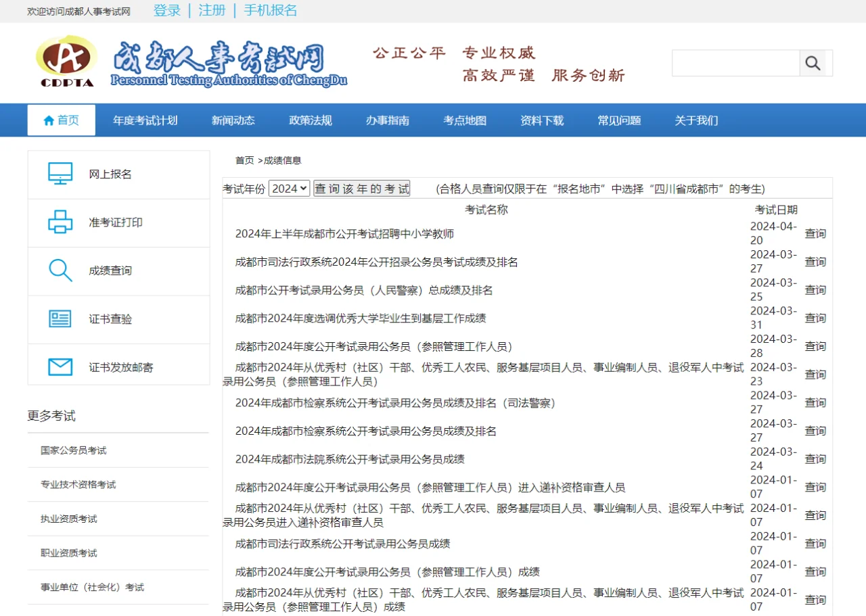This screenshot has width=866, height=616.
Task: Click 查询 for 司法行政系统2024年 exam
Action: click(x=815, y=262)
